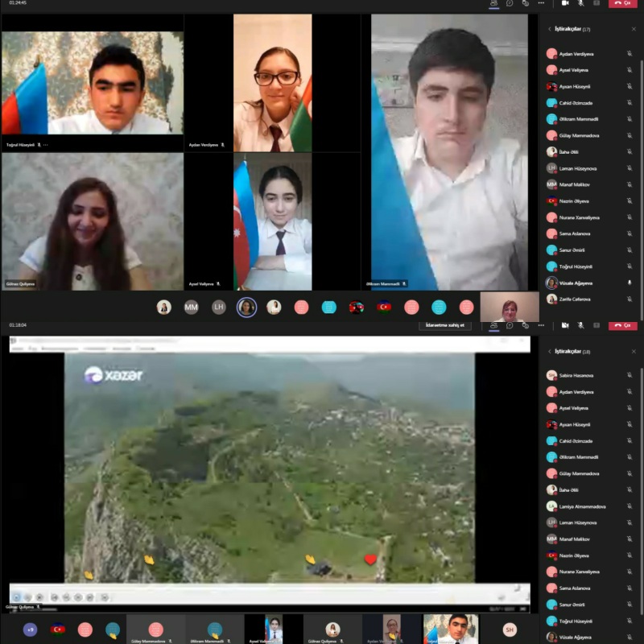Toggle camera in lower meeting toolbar
Viewport: 644px width, 644px height.
(565, 325)
